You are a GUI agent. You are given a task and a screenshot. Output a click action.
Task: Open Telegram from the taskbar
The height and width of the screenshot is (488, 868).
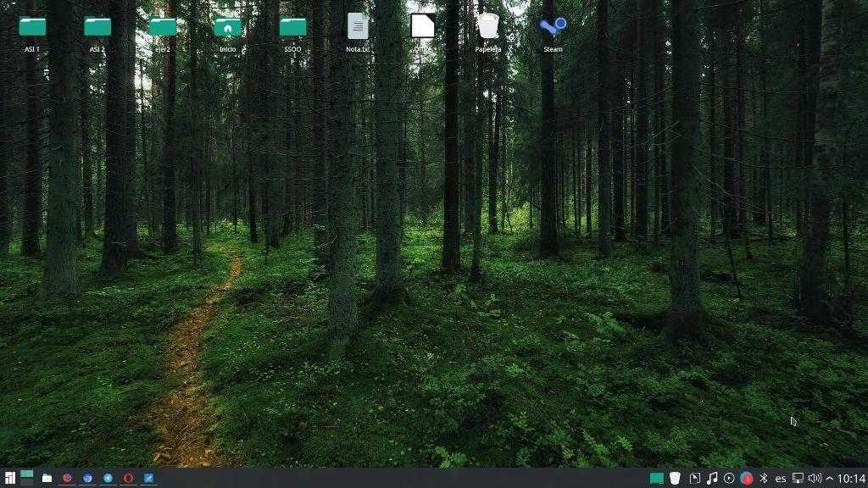[108, 478]
